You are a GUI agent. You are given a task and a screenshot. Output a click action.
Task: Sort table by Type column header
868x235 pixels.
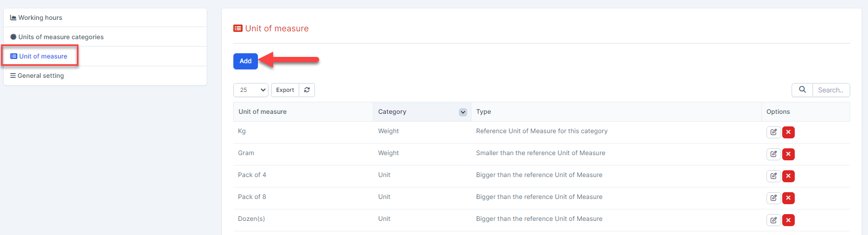click(x=483, y=112)
